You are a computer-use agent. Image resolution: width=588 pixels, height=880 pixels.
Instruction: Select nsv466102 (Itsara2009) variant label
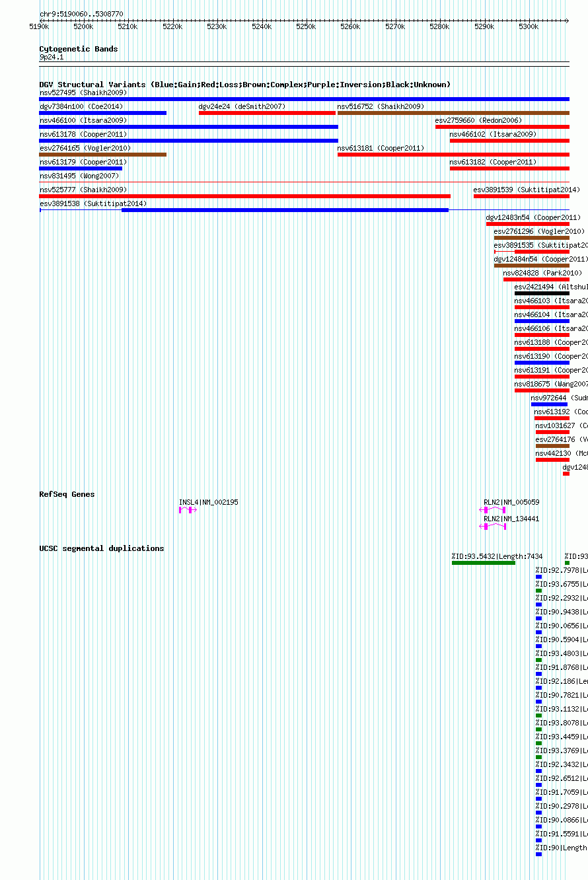494,134
